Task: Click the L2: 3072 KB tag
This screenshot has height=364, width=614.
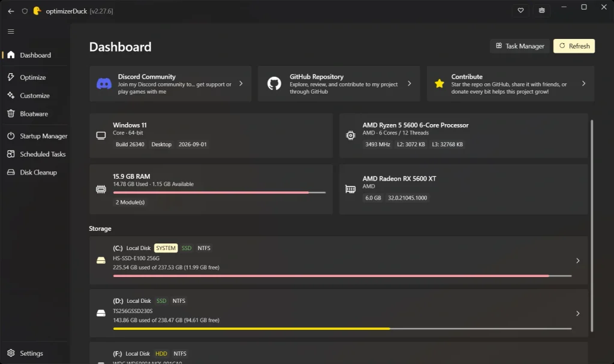Action: 411,144
